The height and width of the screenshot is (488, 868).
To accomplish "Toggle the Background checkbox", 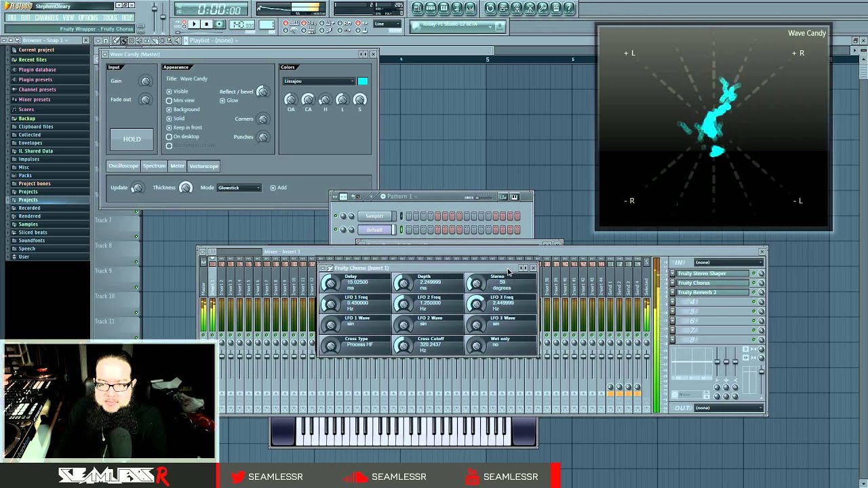I will pos(169,109).
